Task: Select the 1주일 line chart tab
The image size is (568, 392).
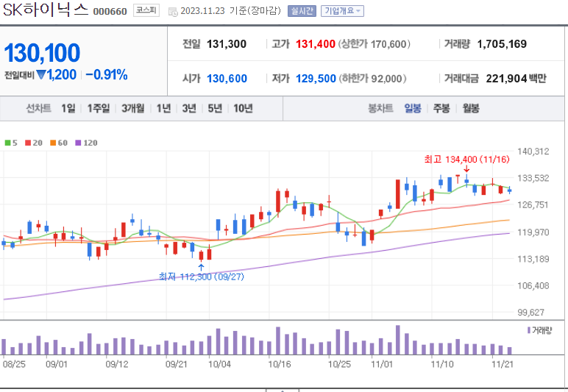Action: coord(98,108)
